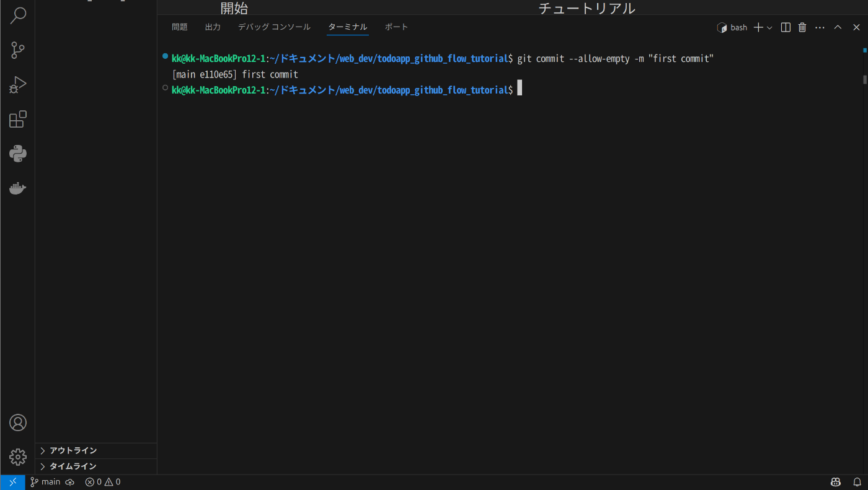Click the git commit command line text
868x490 pixels.
[x=616, y=59]
